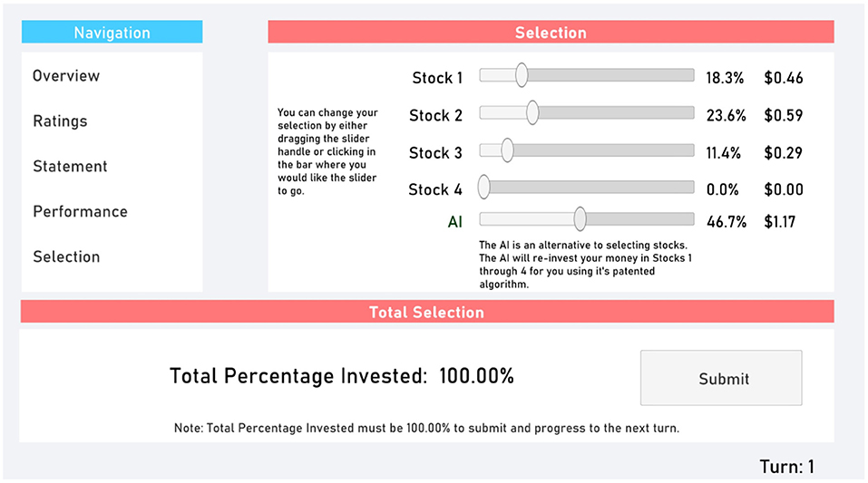Image resolution: width=868 pixels, height=483 pixels.
Task: Click the Total Percentage Invested value
Action: (x=476, y=376)
